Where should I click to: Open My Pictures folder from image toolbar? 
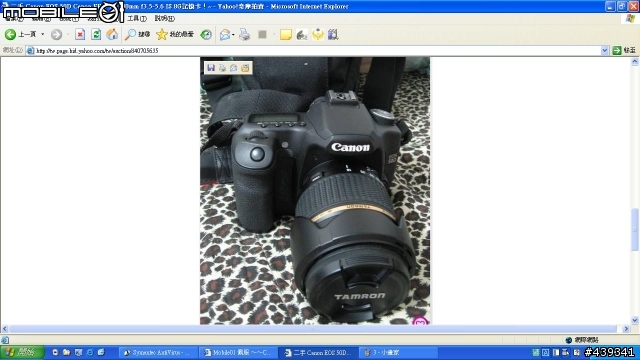click(x=245, y=68)
